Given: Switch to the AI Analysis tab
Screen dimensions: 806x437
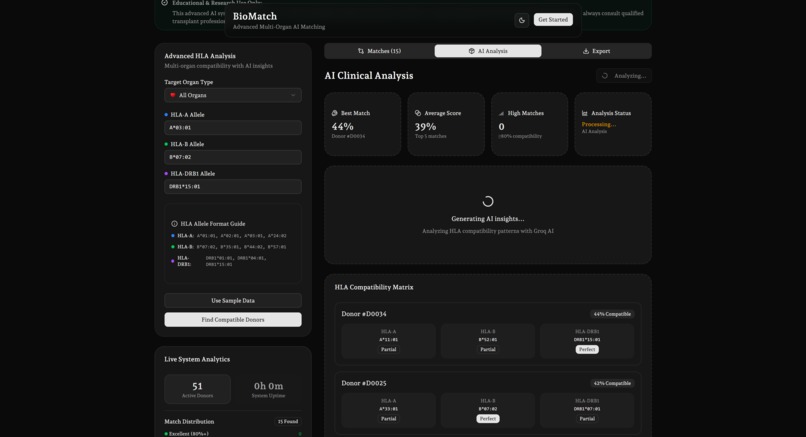Looking at the screenshot, I should coord(488,51).
